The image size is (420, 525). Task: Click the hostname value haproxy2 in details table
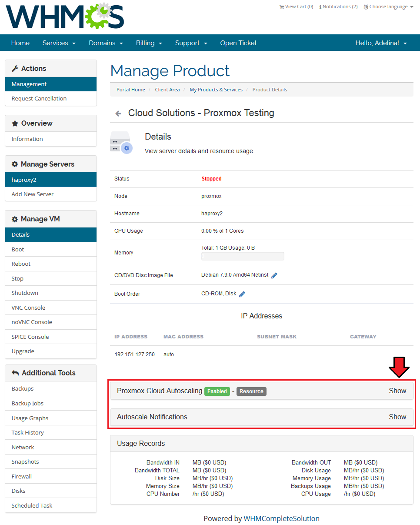(212, 214)
